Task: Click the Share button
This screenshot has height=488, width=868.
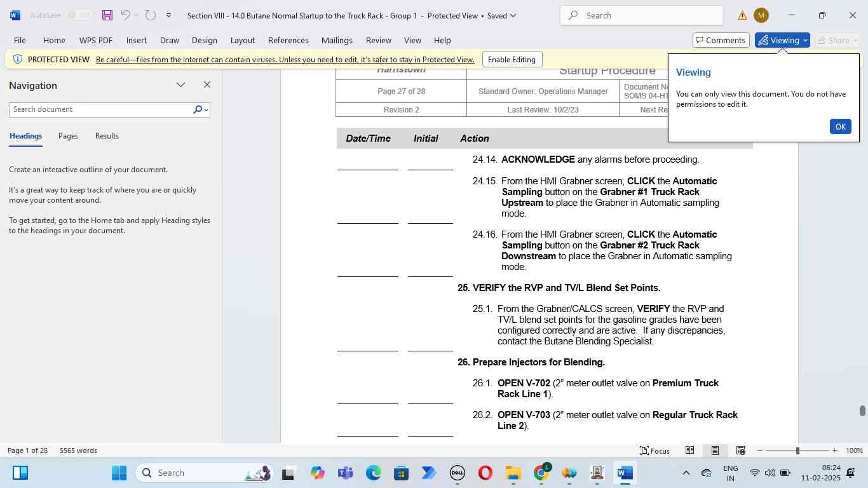Action: point(837,40)
